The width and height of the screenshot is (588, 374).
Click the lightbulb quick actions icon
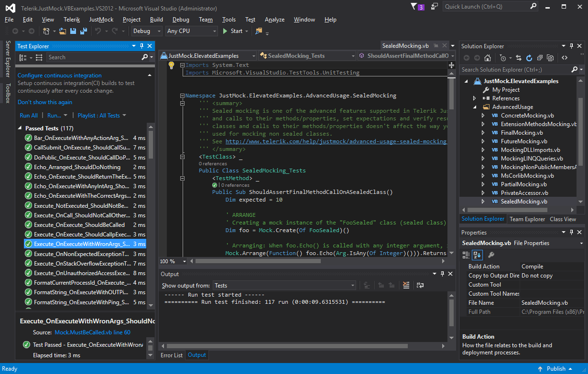(x=171, y=65)
